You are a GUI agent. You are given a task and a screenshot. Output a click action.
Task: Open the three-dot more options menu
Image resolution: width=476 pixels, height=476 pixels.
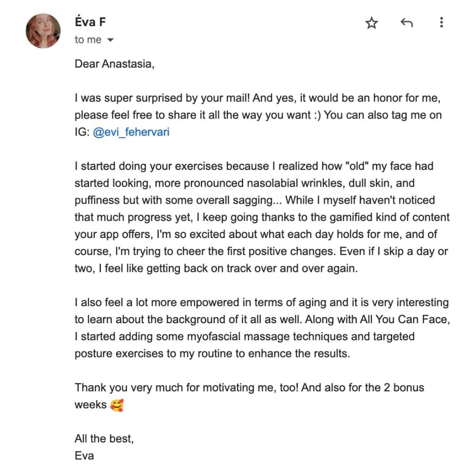click(442, 22)
